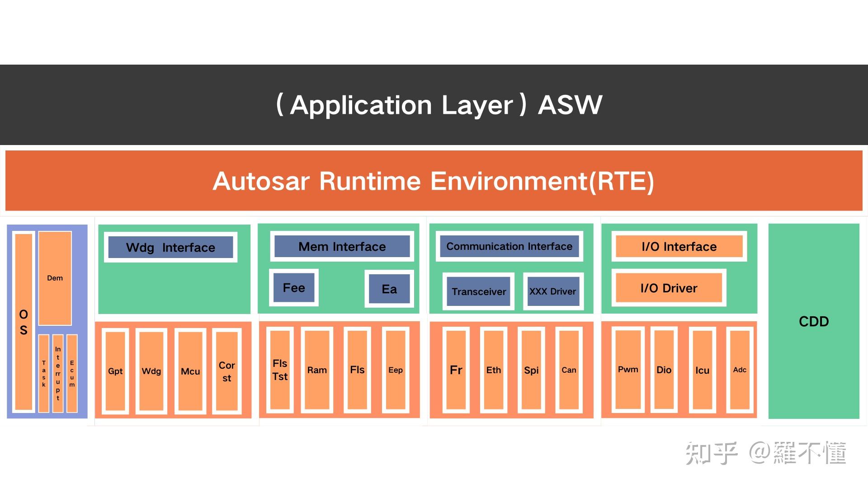This screenshot has height=488, width=868.
Task: Click the Mcu driver box
Action: pos(190,371)
